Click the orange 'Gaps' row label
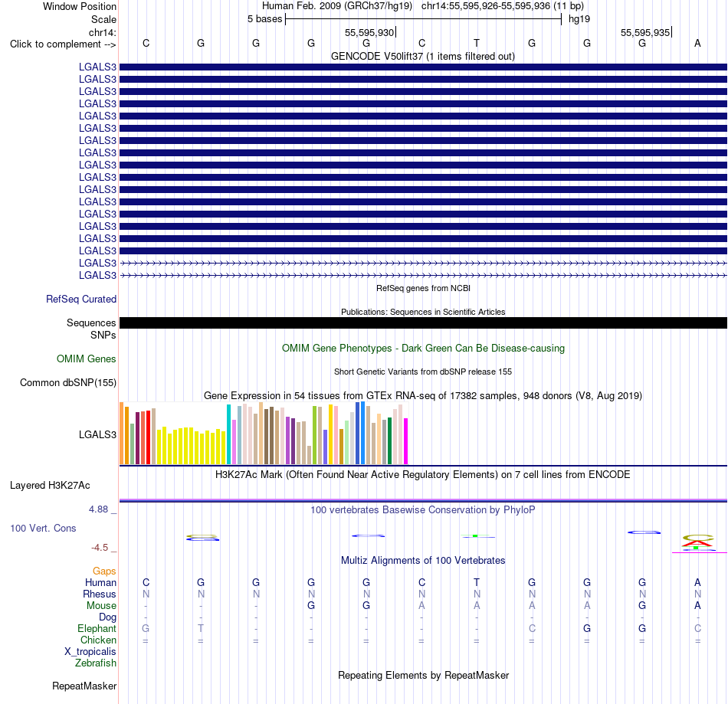Viewport: 728px width, 704px height. tap(104, 571)
